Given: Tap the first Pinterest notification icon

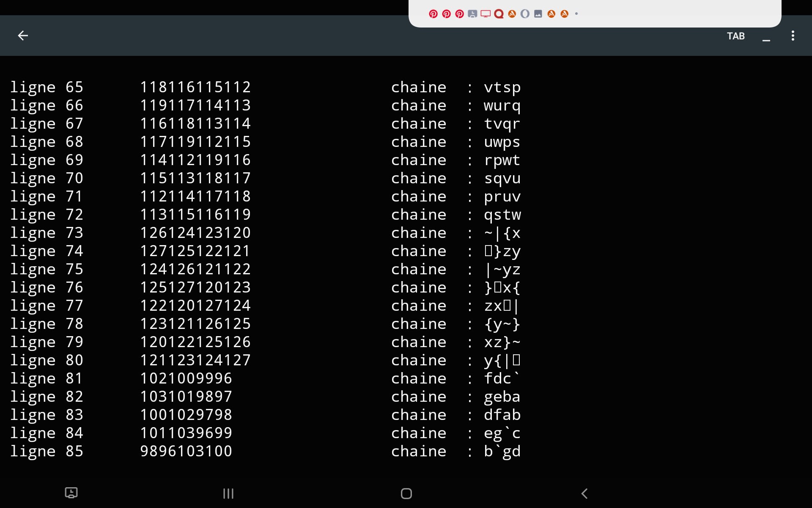Looking at the screenshot, I should pyautogui.click(x=433, y=14).
